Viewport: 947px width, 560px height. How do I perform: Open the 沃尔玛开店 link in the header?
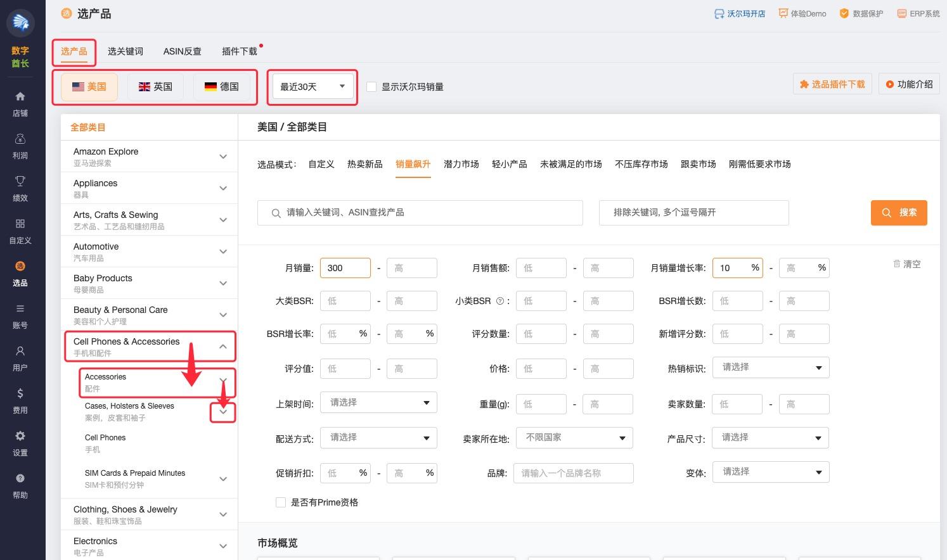740,13
